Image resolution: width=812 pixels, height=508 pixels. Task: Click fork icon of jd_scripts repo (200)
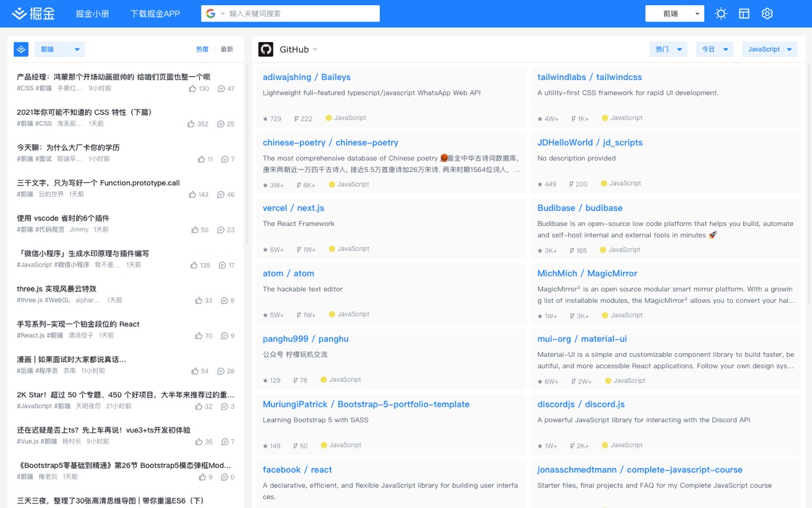[571, 184]
